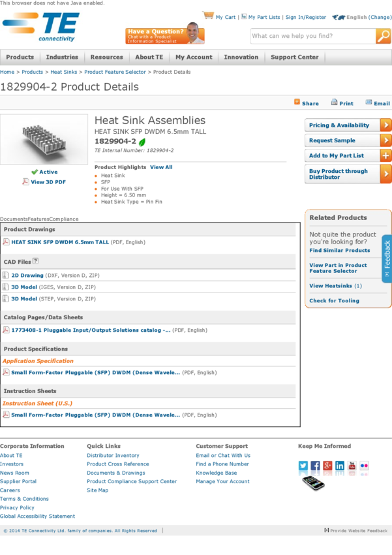The image size is (392, 555).
Task: Switch to the Features tab
Action: [x=38, y=219]
